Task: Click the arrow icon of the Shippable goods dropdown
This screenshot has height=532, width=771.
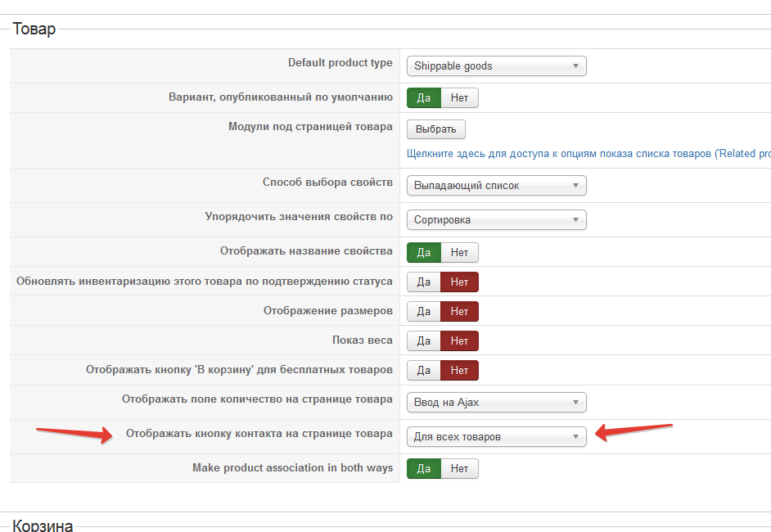Action: [575, 65]
